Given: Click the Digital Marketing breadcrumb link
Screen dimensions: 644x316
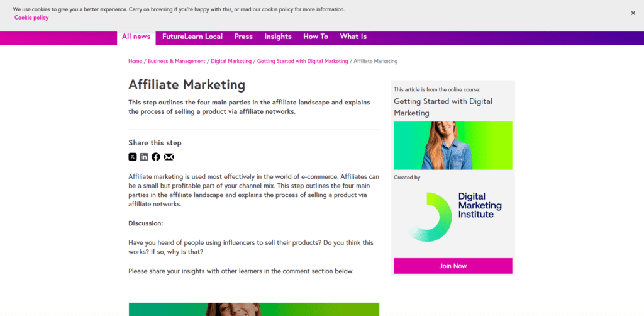Looking at the screenshot, I should [x=231, y=61].
